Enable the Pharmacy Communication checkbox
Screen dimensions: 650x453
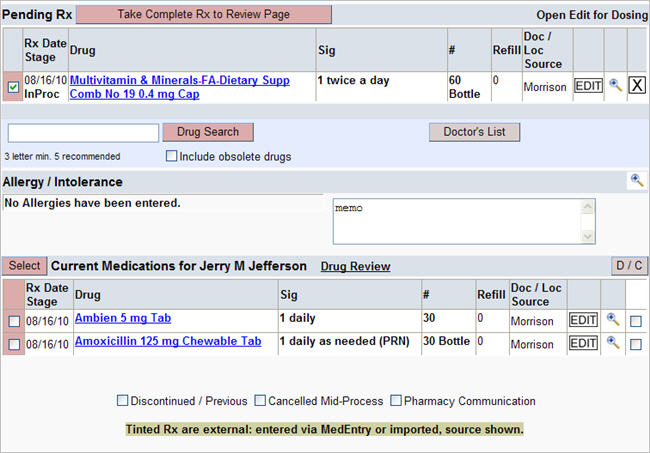point(396,401)
